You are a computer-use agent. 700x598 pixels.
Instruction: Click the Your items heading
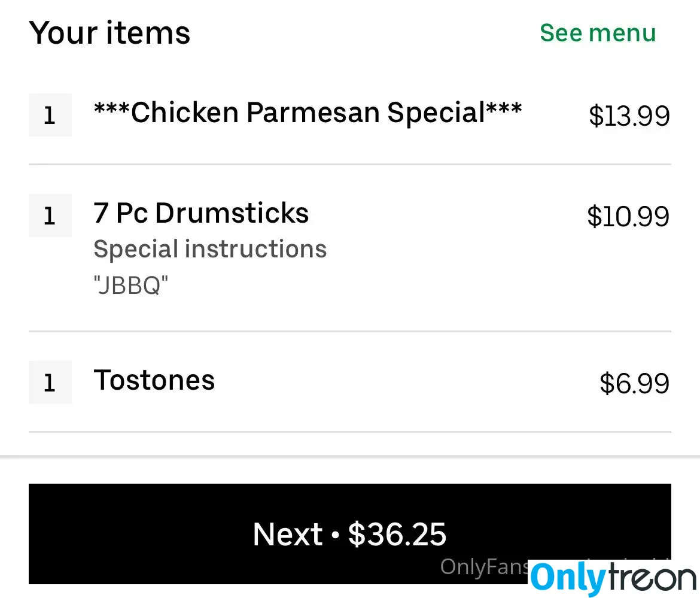109,33
